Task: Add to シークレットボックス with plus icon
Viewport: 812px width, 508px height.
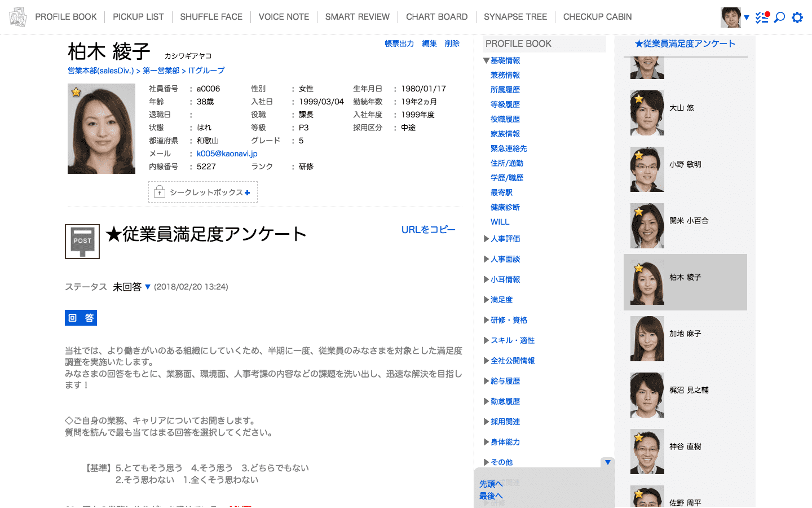Action: point(247,192)
